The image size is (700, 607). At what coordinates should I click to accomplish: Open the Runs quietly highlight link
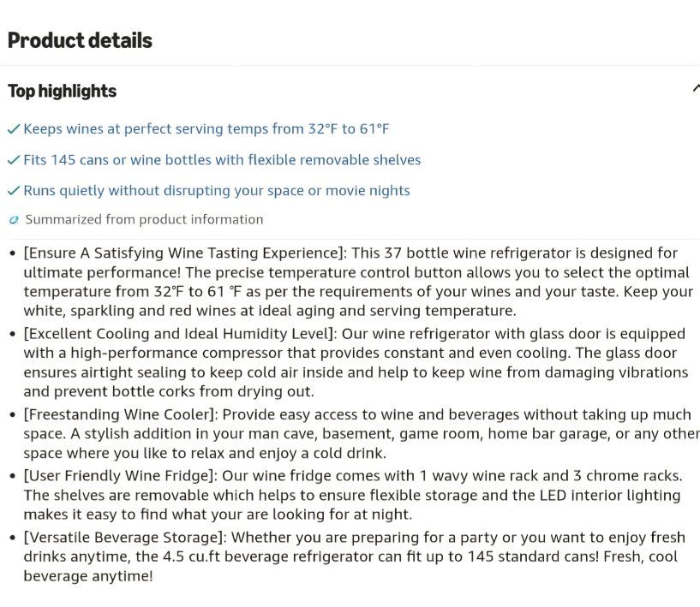coord(217,191)
